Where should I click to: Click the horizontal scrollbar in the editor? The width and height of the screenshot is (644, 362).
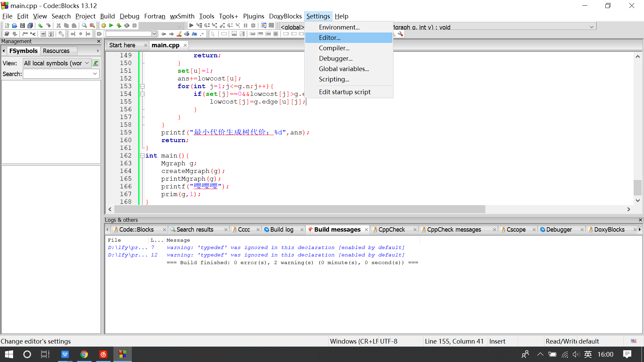tap(300, 209)
